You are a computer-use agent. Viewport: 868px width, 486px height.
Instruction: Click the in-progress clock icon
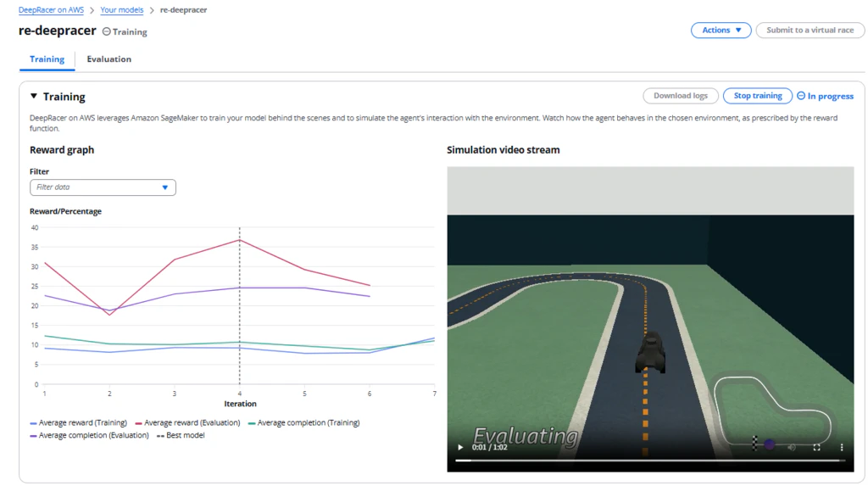pos(801,96)
